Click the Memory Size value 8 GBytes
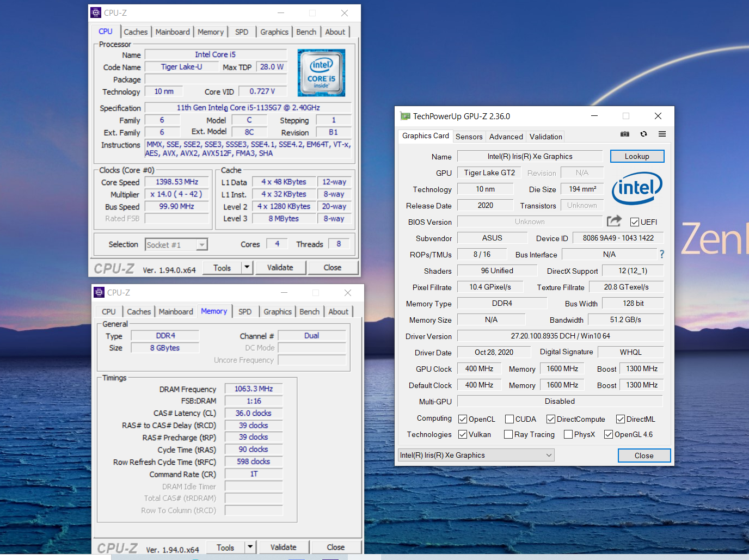Screen dimensions: 749x560 pos(165,348)
